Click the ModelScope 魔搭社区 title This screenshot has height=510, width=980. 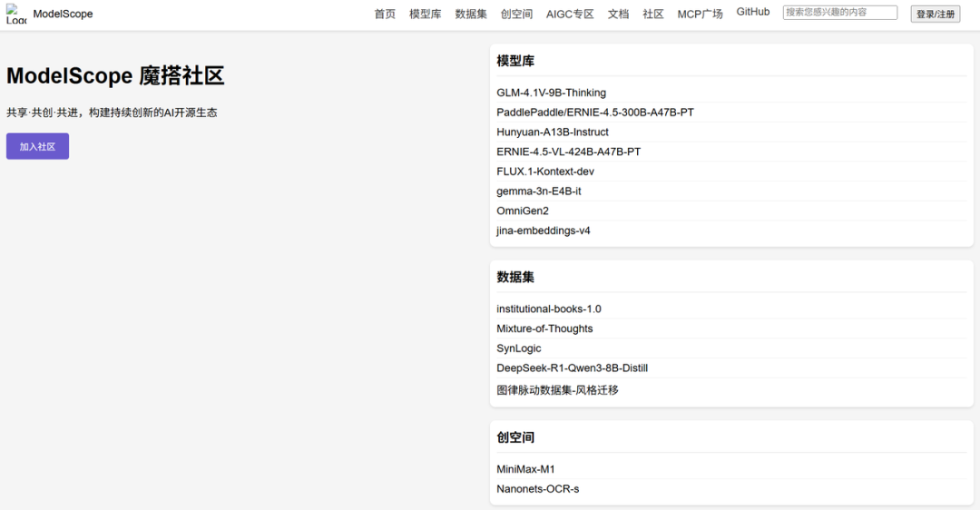pos(115,75)
